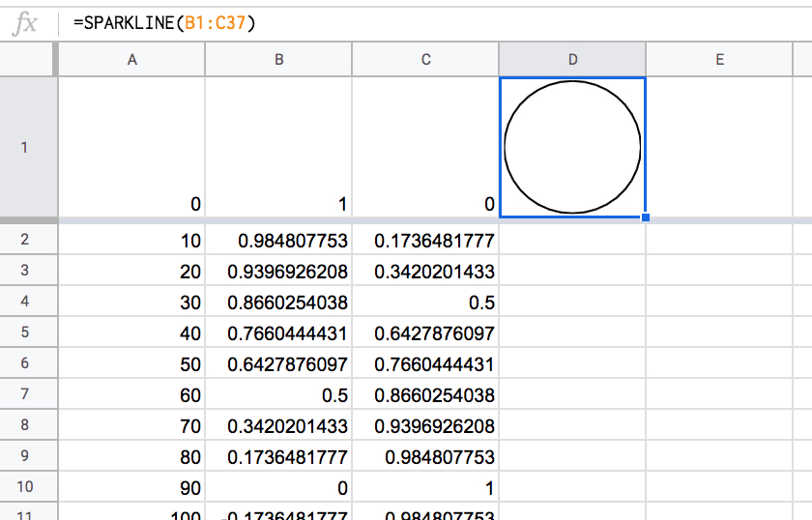Image resolution: width=812 pixels, height=520 pixels.
Task: Click cell B10 containing 0
Action: point(278,486)
